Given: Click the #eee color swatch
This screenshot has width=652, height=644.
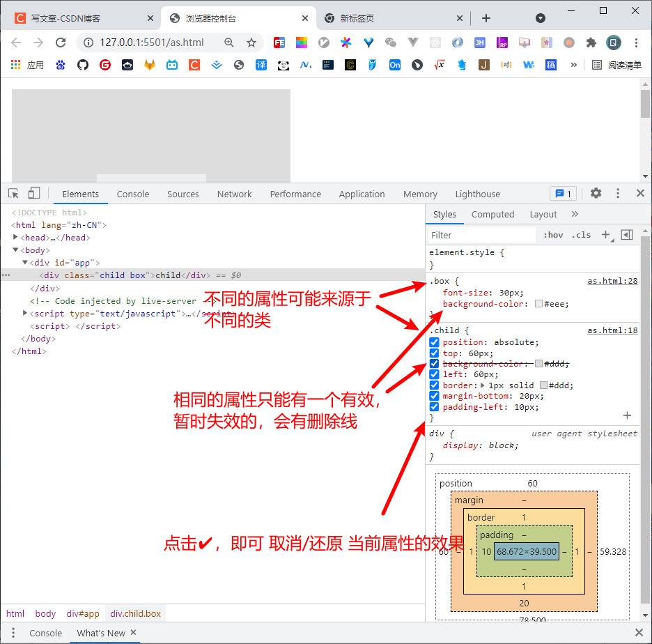Looking at the screenshot, I should pyautogui.click(x=538, y=304).
